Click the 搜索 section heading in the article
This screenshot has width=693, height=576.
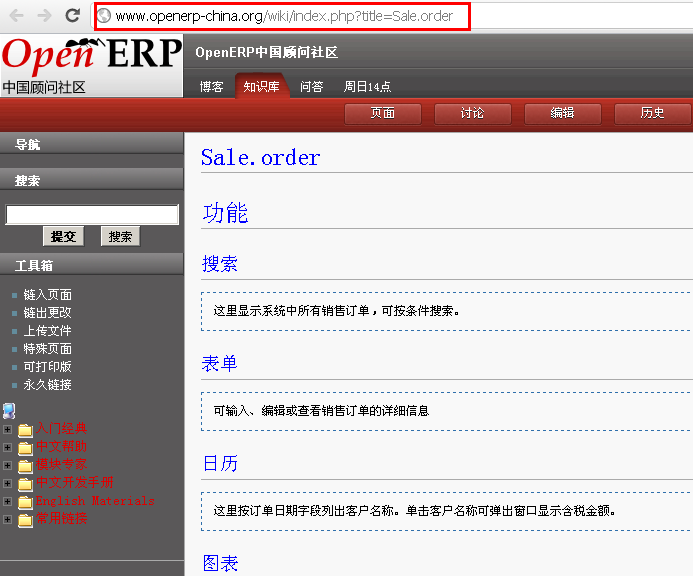click(x=220, y=264)
